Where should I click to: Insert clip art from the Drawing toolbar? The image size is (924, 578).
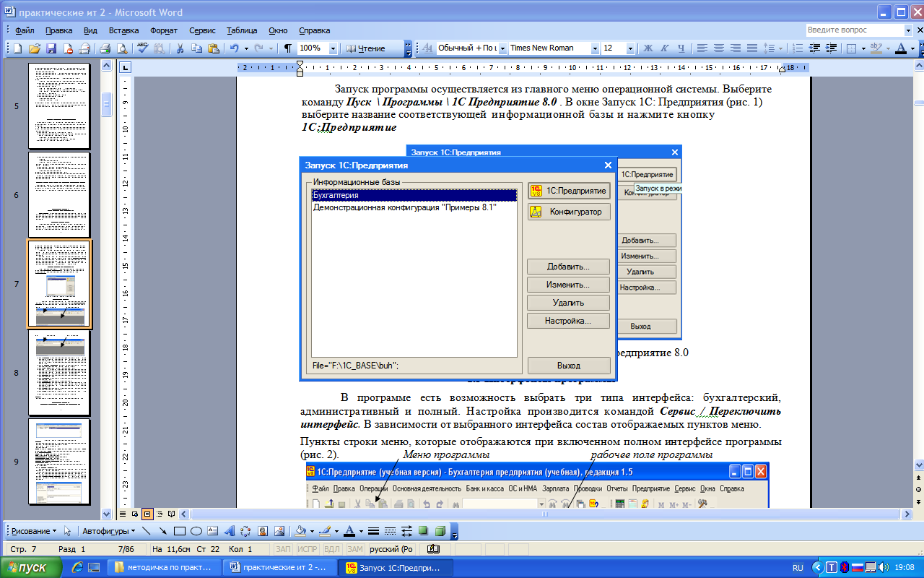263,531
